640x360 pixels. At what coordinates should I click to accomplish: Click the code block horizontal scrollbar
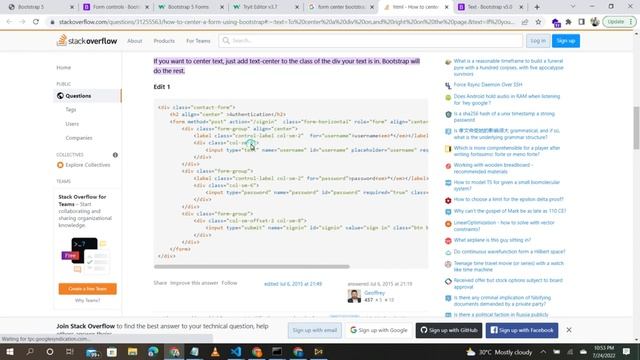pos(251,267)
